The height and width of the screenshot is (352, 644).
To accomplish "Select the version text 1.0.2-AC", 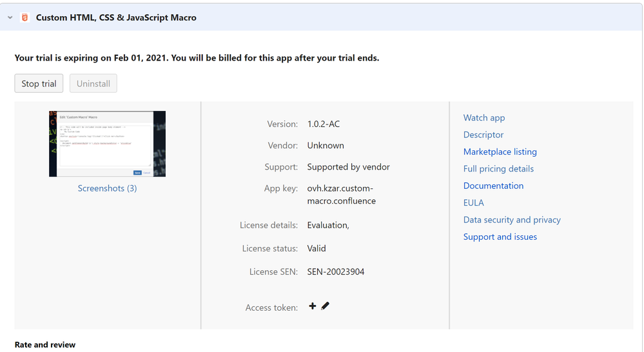I will coord(323,124).
